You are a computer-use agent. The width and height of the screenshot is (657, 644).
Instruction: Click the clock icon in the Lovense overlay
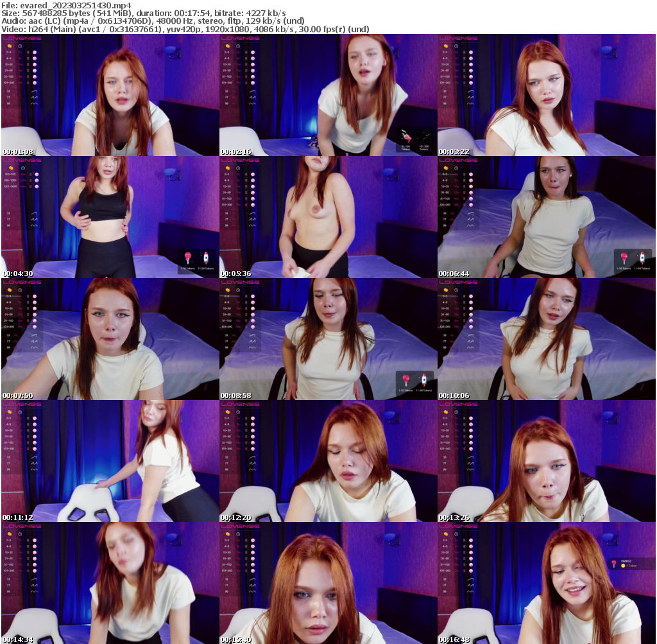20,47
